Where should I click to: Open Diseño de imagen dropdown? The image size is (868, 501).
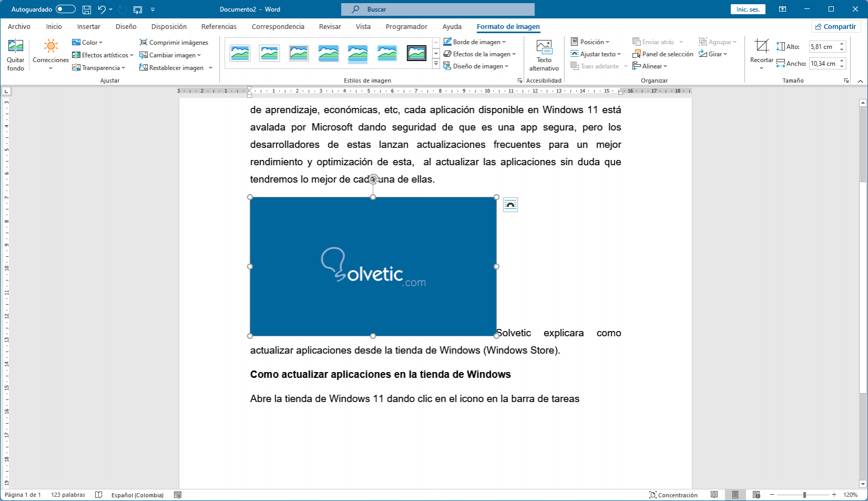pos(476,66)
